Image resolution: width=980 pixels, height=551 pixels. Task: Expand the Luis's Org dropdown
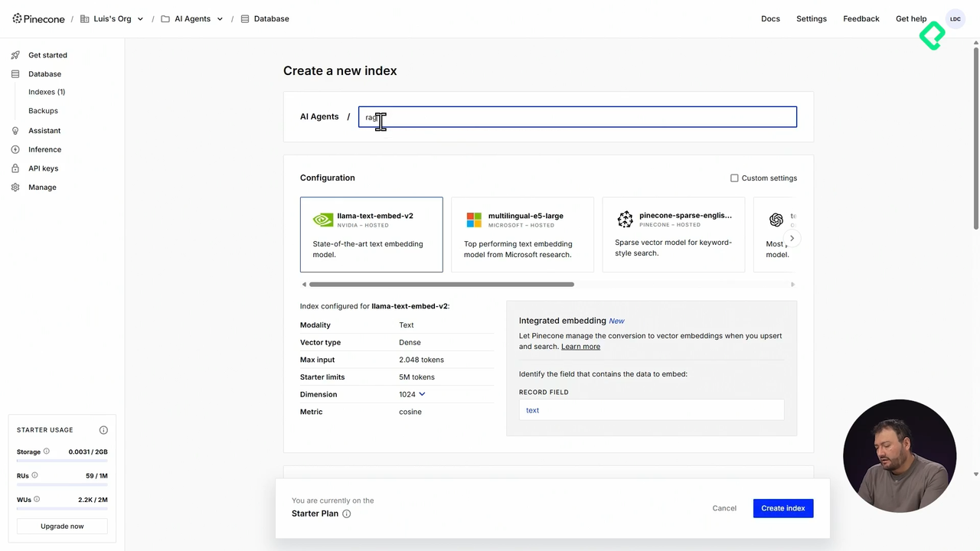(x=140, y=19)
